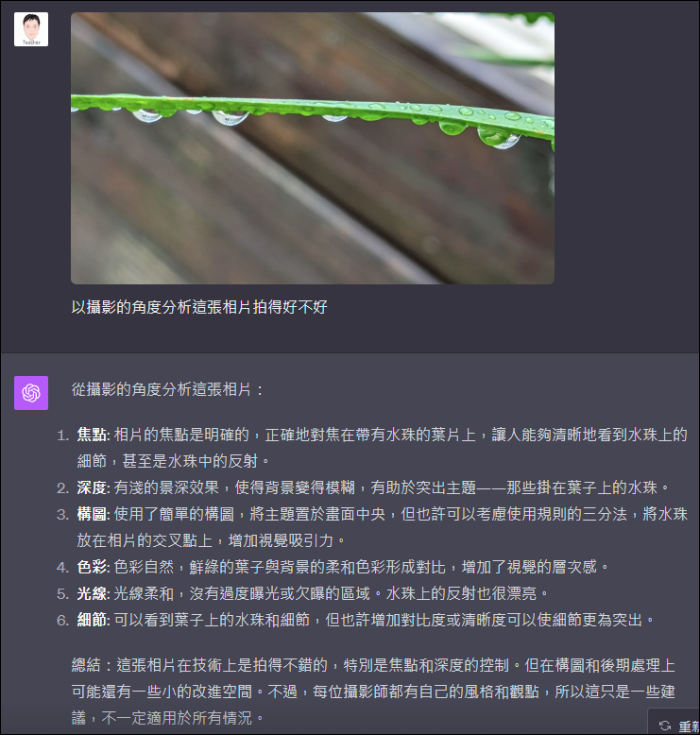Click the circular-arrows regenerate icon
The image size is (700, 735).
tap(665, 726)
